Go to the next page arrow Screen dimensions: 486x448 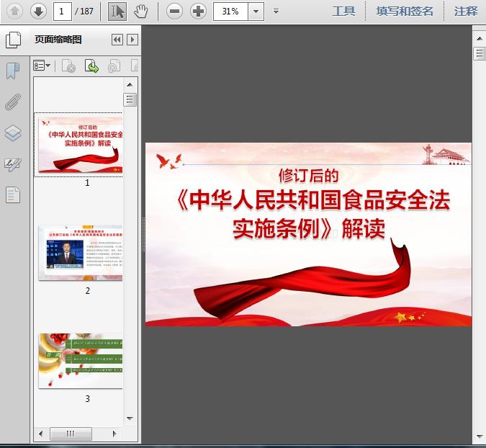pyautogui.click(x=38, y=12)
